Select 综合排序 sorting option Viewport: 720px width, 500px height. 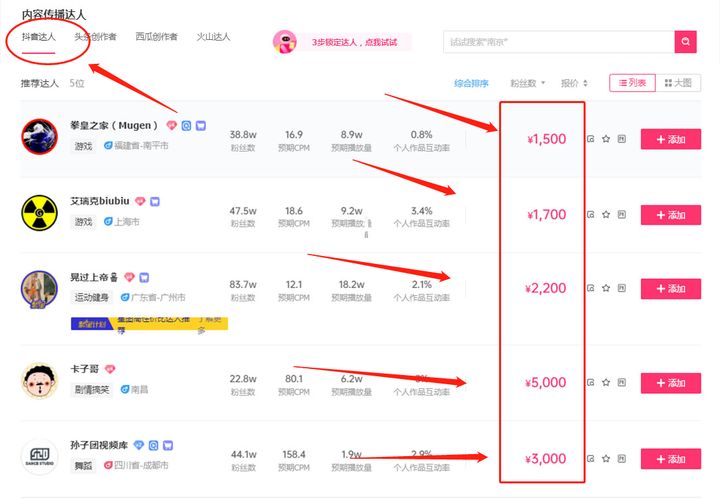[471, 83]
